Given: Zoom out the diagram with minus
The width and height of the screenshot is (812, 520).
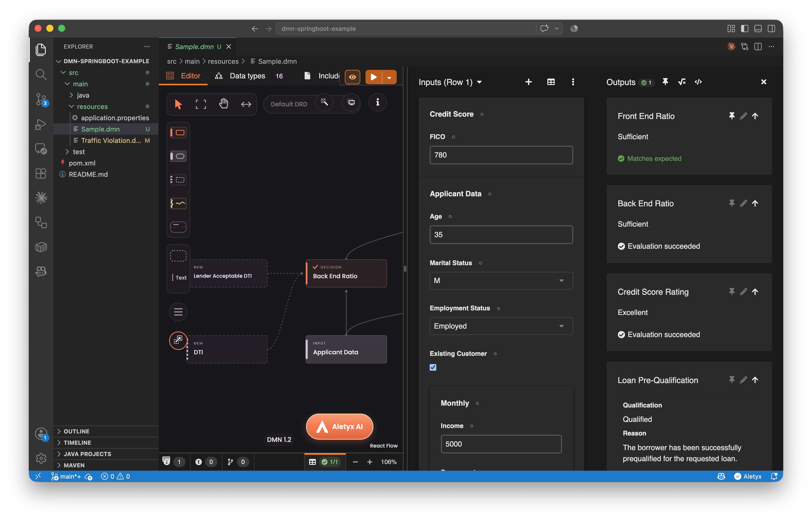Looking at the screenshot, I should tap(355, 462).
